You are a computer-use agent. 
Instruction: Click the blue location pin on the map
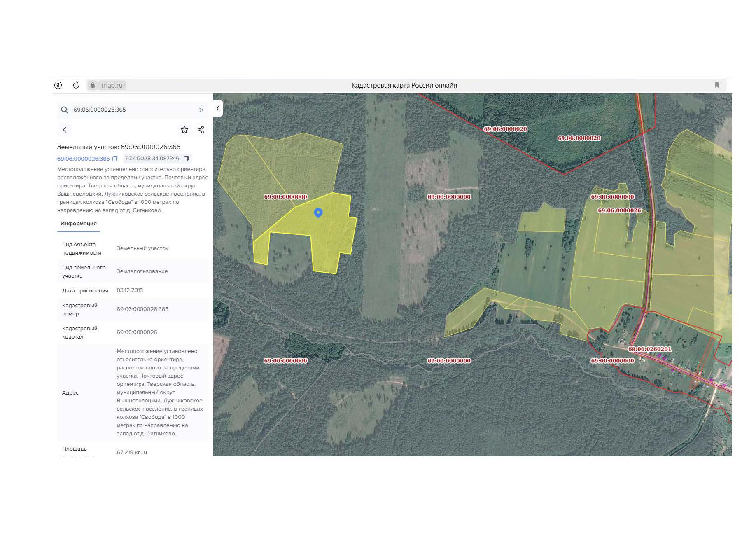(x=318, y=213)
